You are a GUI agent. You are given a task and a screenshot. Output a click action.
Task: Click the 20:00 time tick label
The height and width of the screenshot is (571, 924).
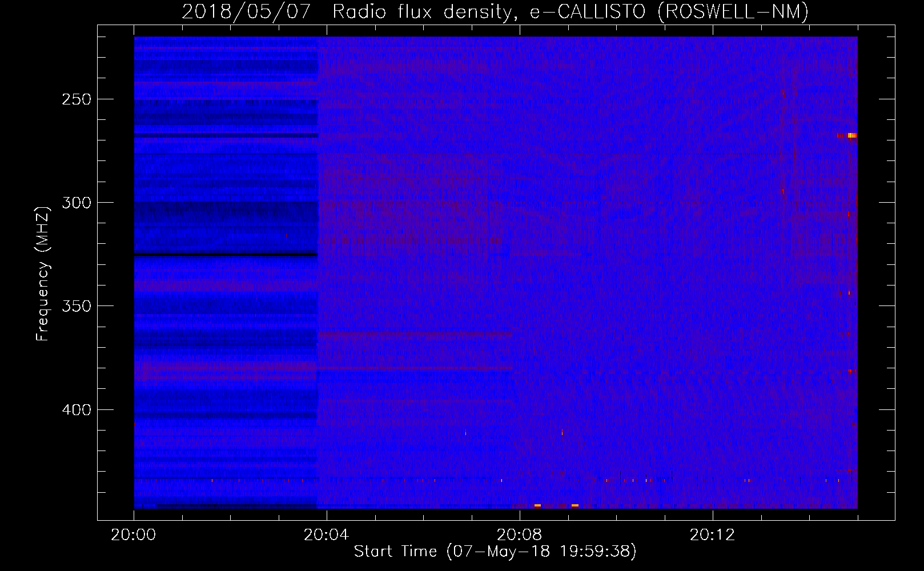(x=134, y=535)
